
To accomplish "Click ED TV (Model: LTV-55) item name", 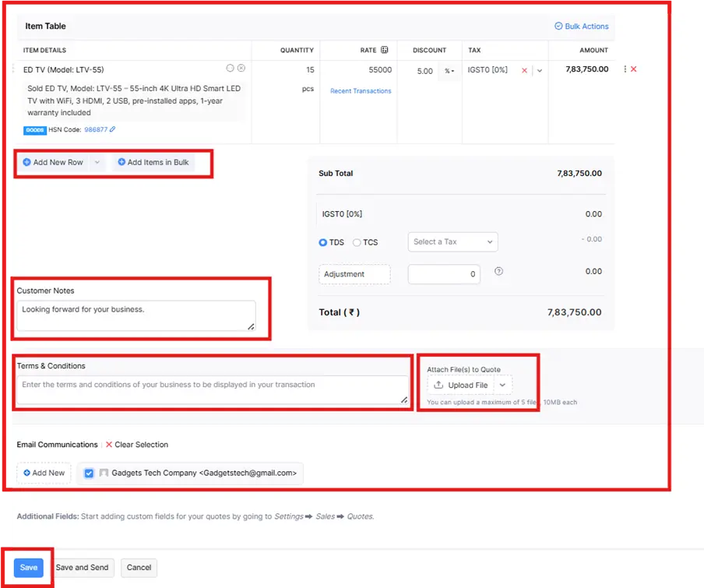I will click(x=63, y=69).
